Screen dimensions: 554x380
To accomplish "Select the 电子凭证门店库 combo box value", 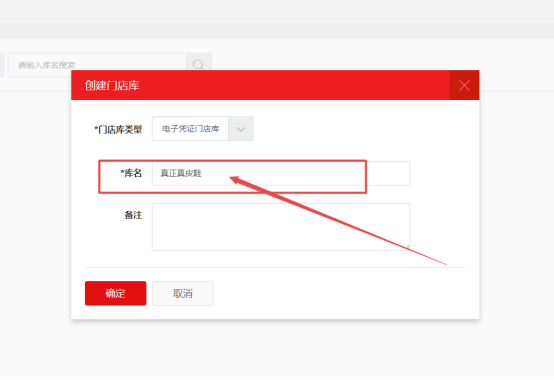I will click(190, 129).
